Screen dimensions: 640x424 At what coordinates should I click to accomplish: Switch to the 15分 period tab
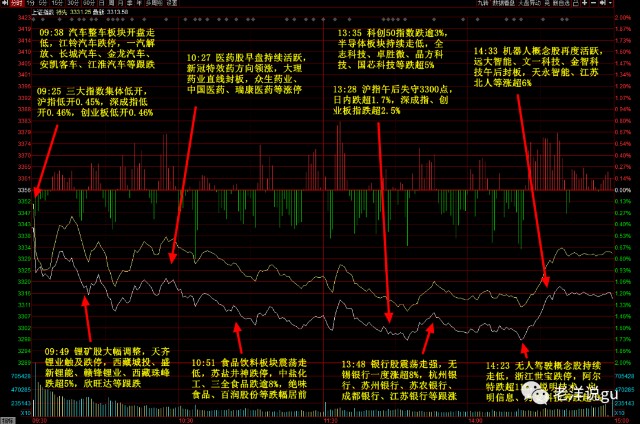pos(57,3)
